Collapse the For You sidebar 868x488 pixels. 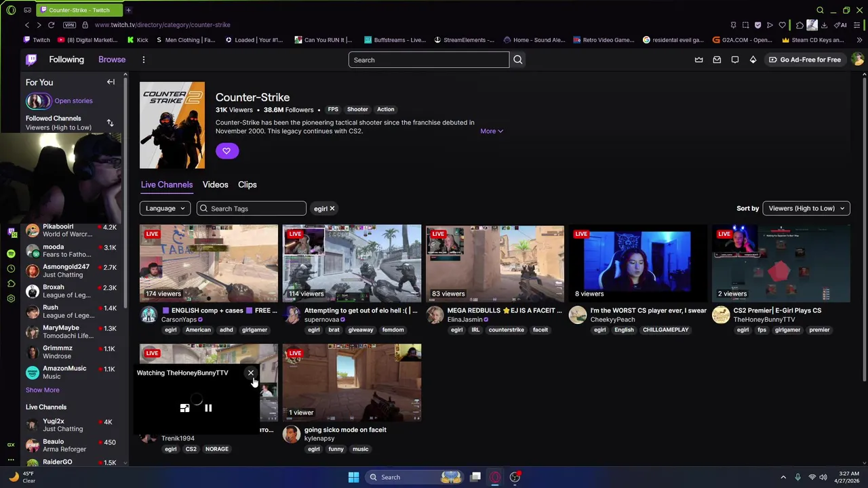111,82
